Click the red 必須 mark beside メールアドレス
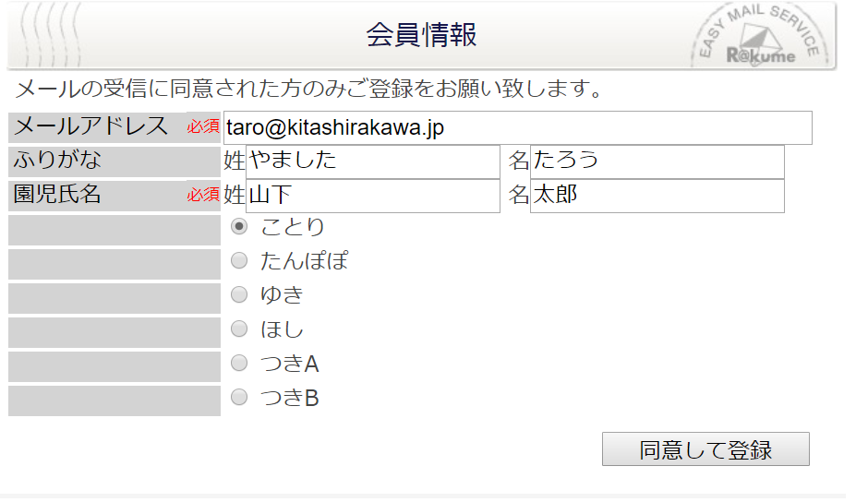This screenshot has height=502, width=868. point(203,126)
